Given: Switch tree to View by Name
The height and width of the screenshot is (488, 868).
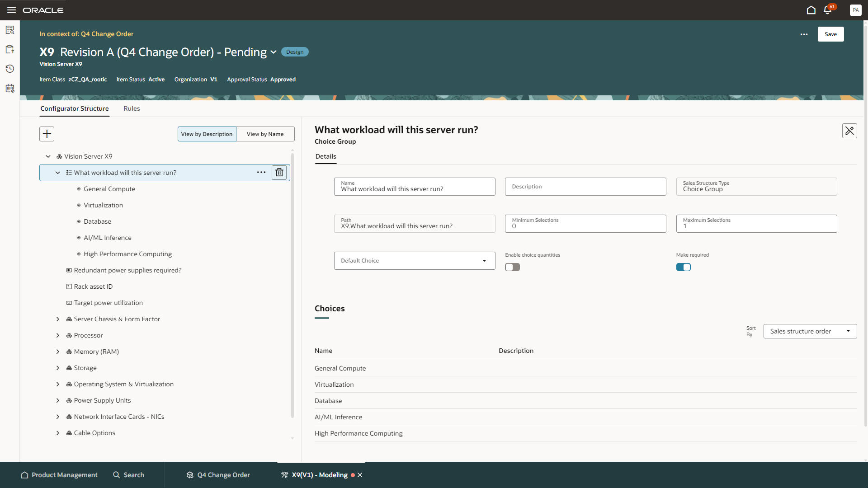Looking at the screenshot, I should tap(265, 134).
